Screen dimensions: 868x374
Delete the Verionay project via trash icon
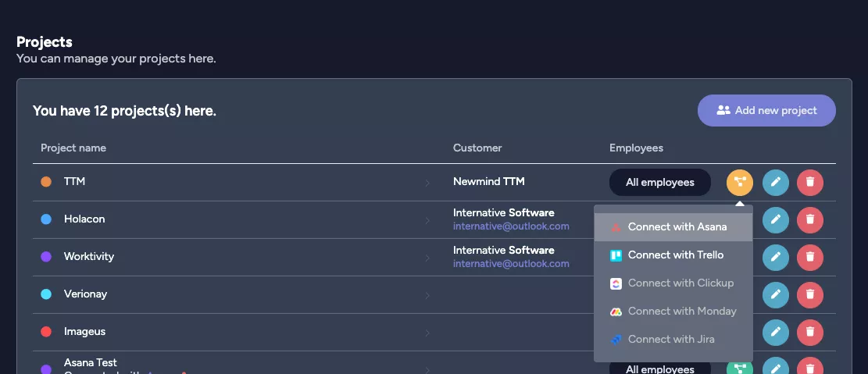pyautogui.click(x=810, y=294)
